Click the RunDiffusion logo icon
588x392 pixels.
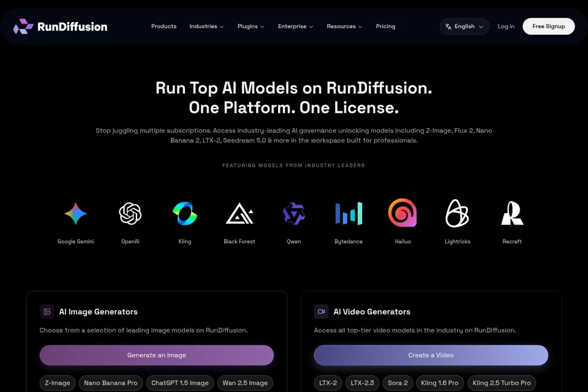click(23, 26)
